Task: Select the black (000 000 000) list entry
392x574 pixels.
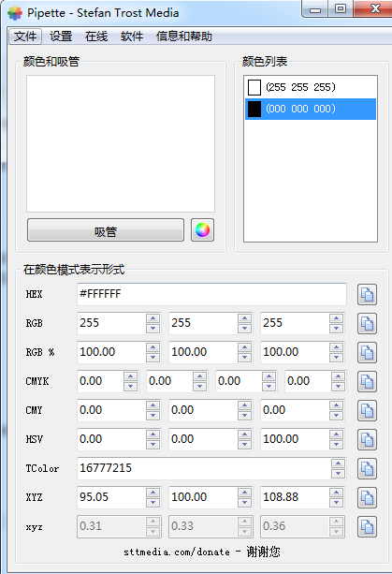Action: point(311,110)
